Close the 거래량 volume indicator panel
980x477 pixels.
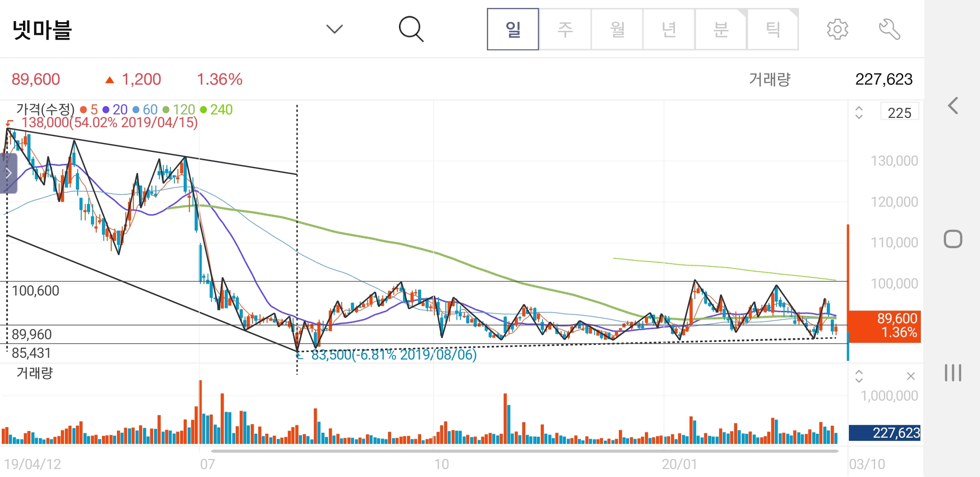point(911,376)
